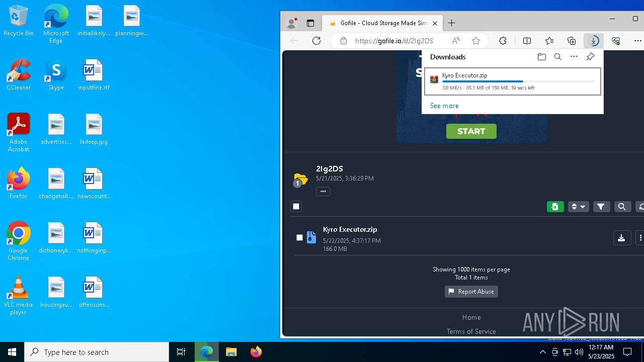Open a new browser tab
Image resolution: width=644 pixels, height=362 pixels.
point(452,23)
